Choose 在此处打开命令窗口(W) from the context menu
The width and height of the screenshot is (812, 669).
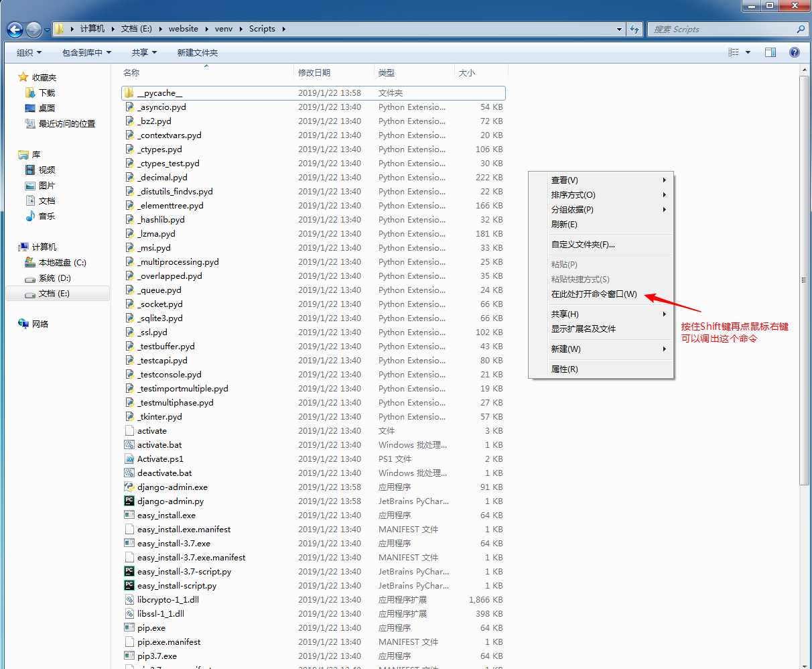(x=594, y=294)
